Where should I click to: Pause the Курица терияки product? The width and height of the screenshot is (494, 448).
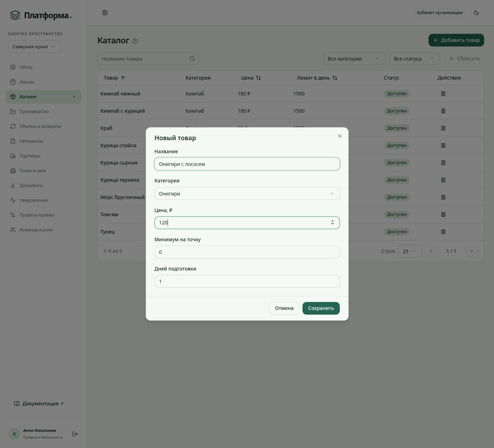pyautogui.click(x=443, y=180)
